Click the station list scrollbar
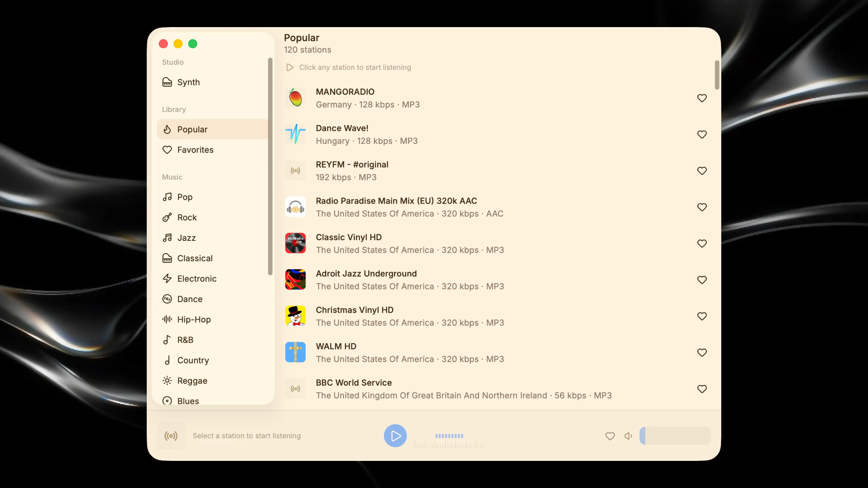This screenshot has width=868, height=488. coord(717,75)
